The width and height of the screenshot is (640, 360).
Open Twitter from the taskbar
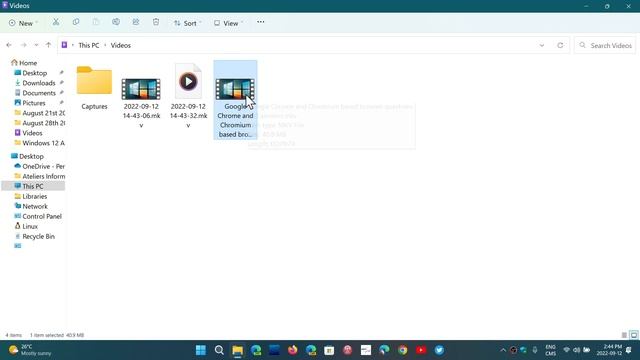[440, 350]
